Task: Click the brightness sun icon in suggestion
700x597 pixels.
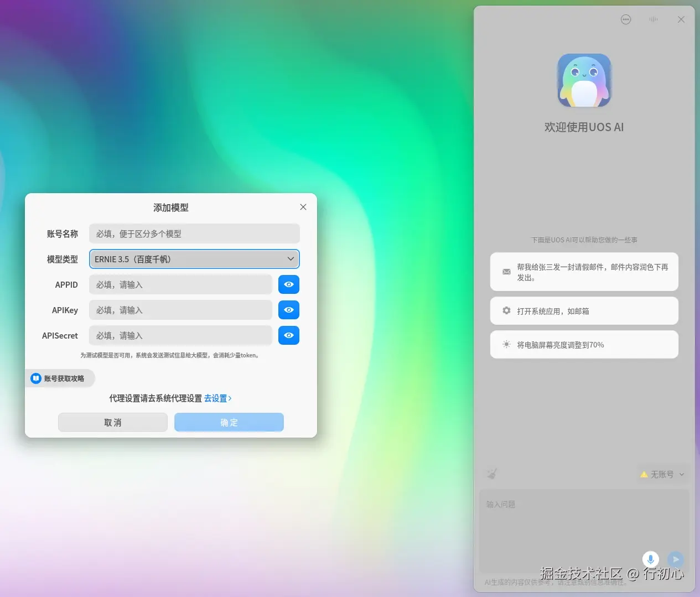Action: pos(506,345)
